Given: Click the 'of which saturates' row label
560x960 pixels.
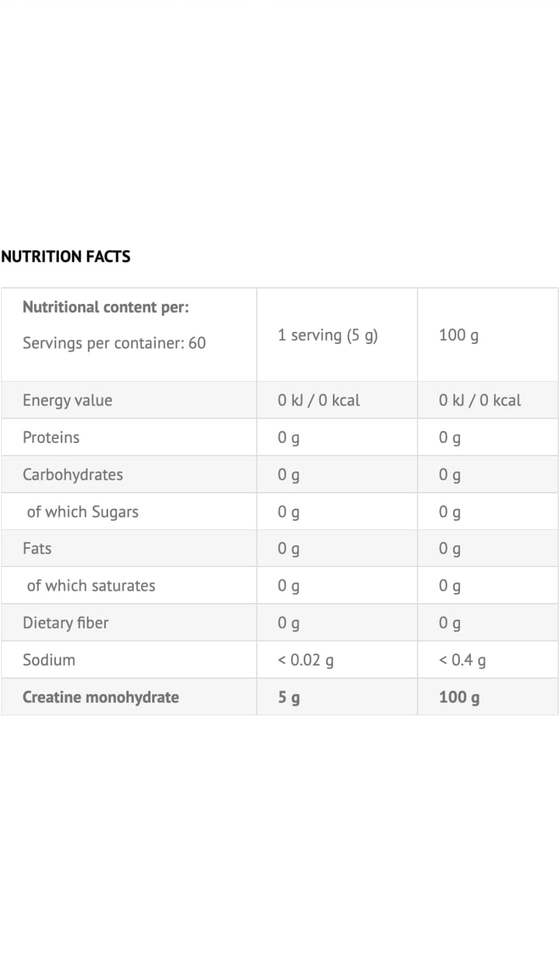Looking at the screenshot, I should [91, 586].
